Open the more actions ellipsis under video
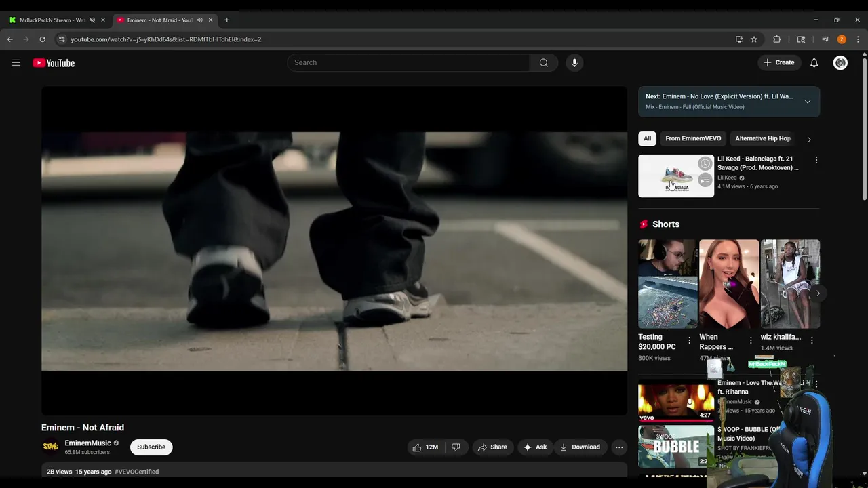868x488 pixels. pyautogui.click(x=618, y=447)
